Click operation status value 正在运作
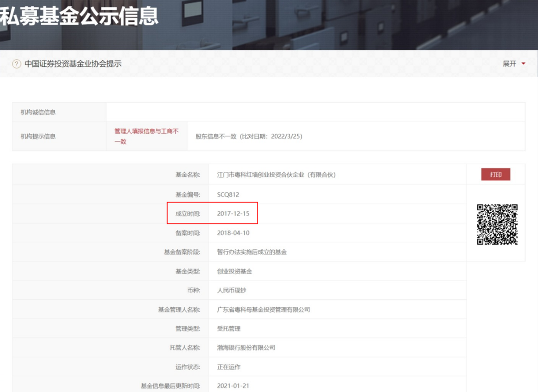The height and width of the screenshot is (392, 538). 229,366
